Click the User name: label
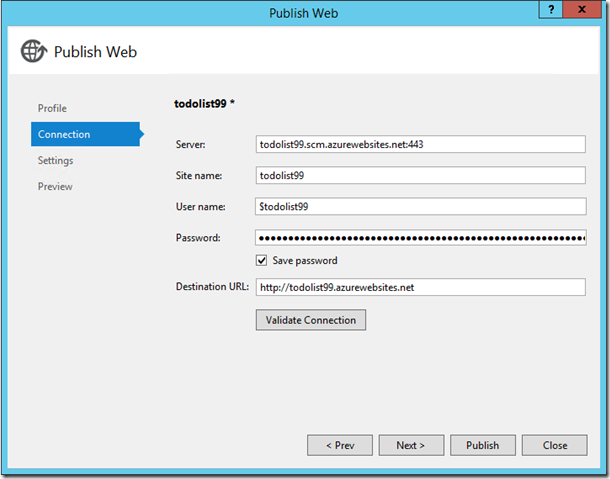This screenshot has width=610, height=479. [x=200, y=207]
